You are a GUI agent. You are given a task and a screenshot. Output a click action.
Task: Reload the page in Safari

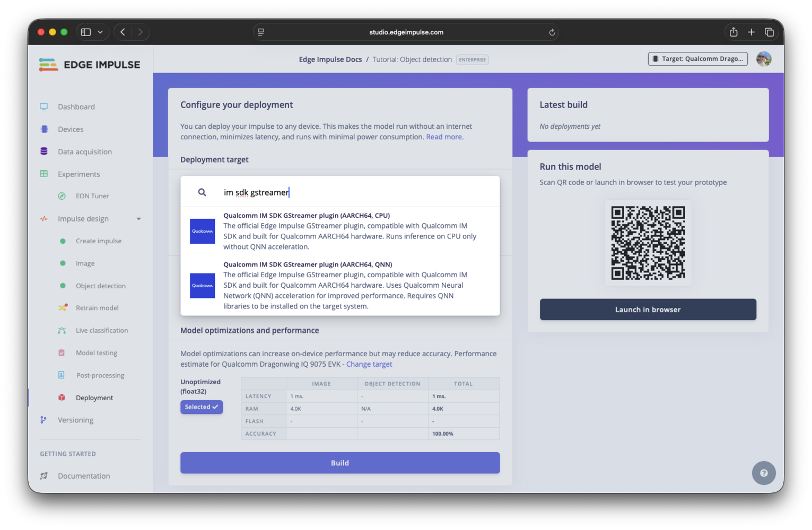click(552, 32)
